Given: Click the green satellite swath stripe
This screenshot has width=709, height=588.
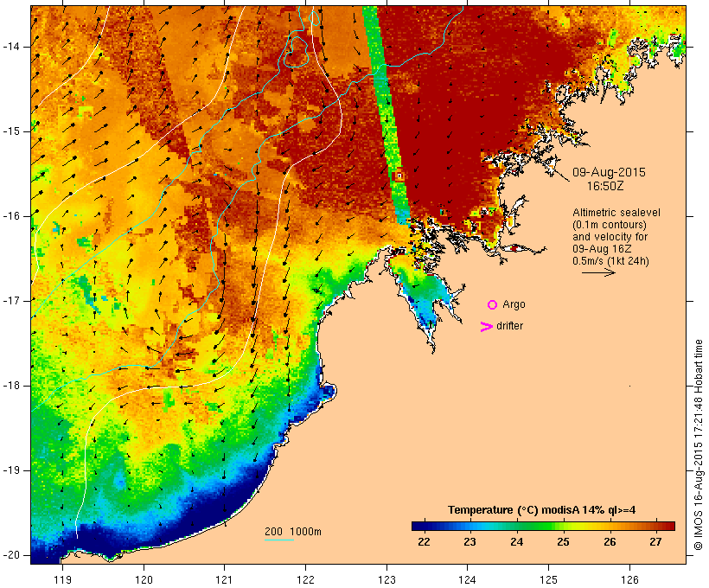Looking at the screenshot, I should (x=385, y=104).
